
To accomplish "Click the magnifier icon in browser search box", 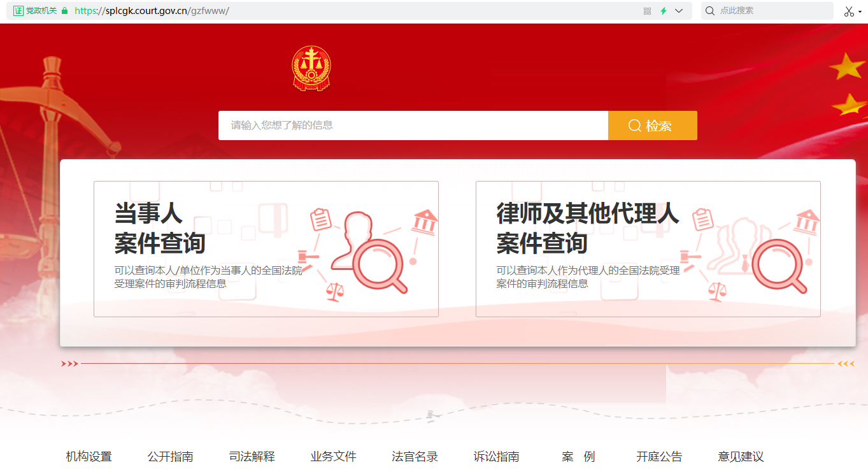I will 709,11.
